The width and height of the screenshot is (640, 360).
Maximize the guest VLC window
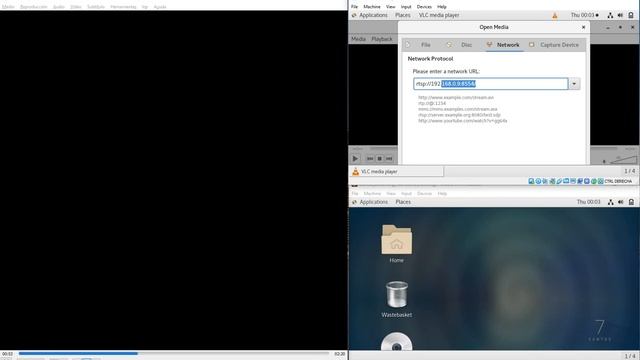click(x=620, y=27)
